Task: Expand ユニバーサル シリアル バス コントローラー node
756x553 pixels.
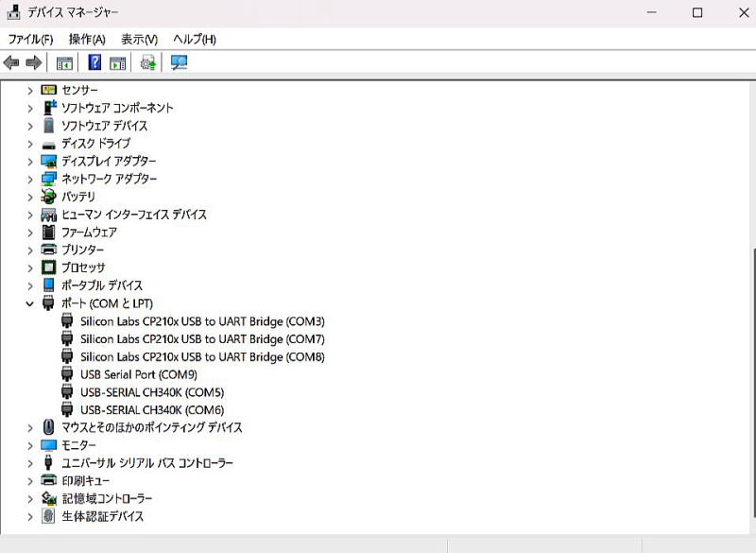Action: tap(30, 463)
